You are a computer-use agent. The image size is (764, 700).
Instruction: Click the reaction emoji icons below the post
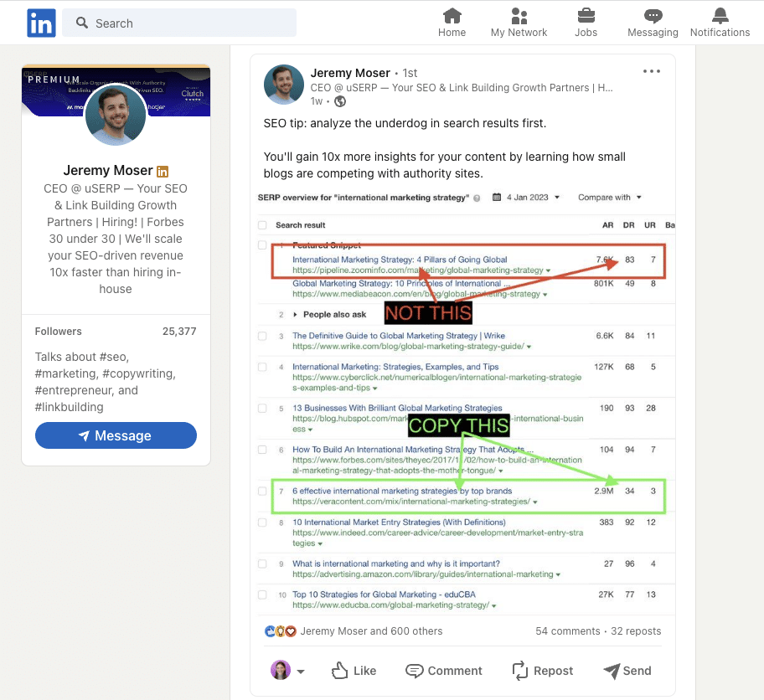(x=280, y=631)
